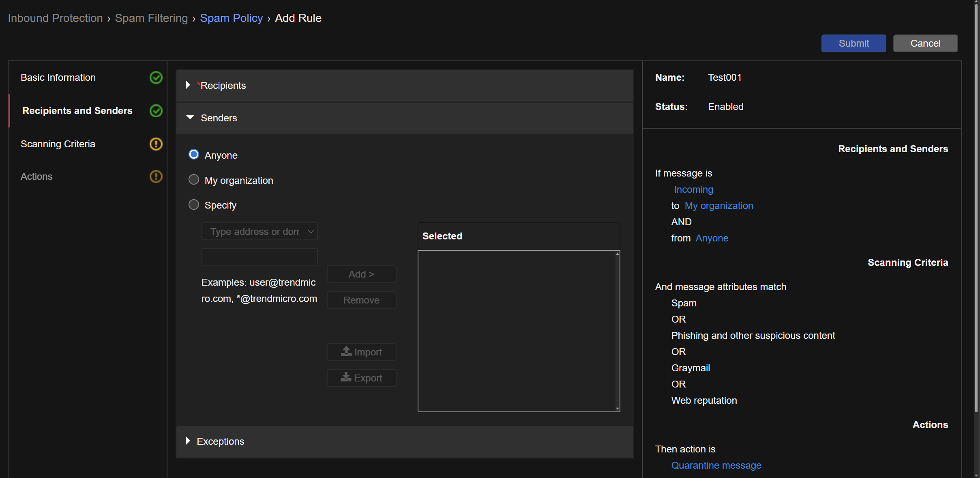Screen dimensions: 980x478
Task: Open Spam Policy breadcrumb link
Action: click(x=231, y=18)
